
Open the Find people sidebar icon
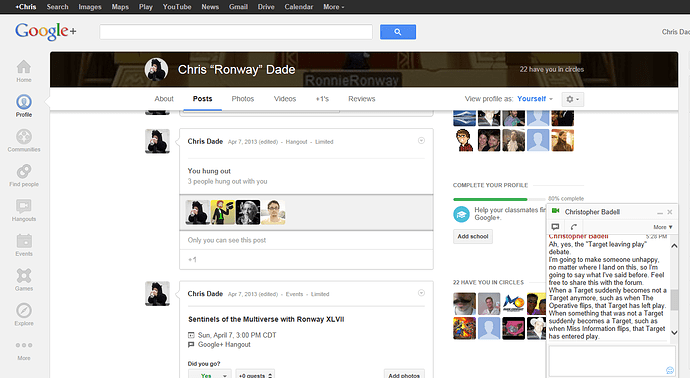pyautogui.click(x=24, y=175)
